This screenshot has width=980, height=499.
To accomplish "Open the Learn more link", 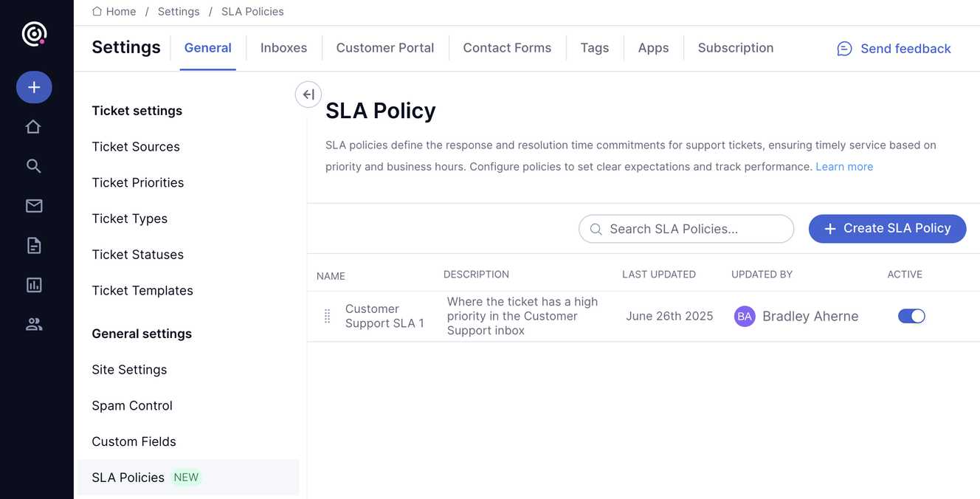I will 844,167.
